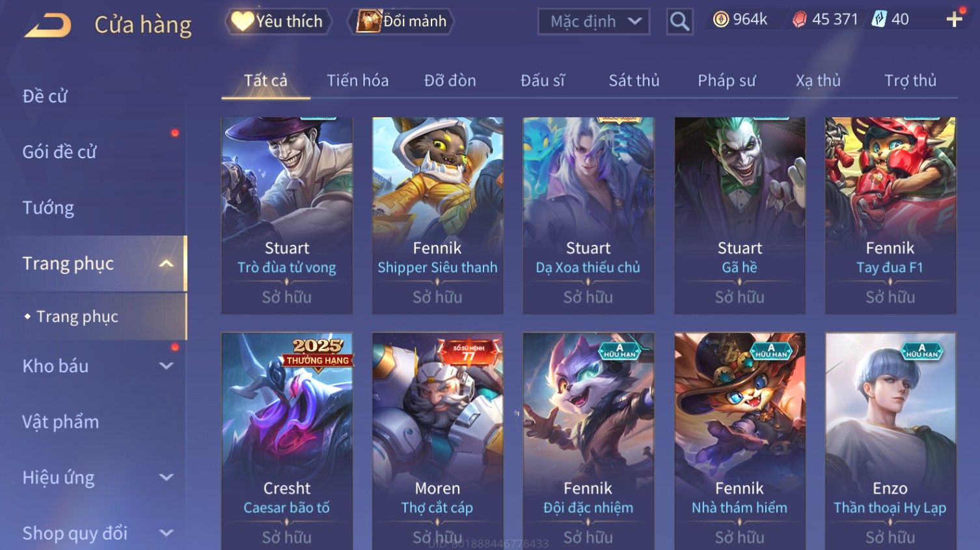
Task: Tap the blue voucher ticket icon
Action: 879,20
